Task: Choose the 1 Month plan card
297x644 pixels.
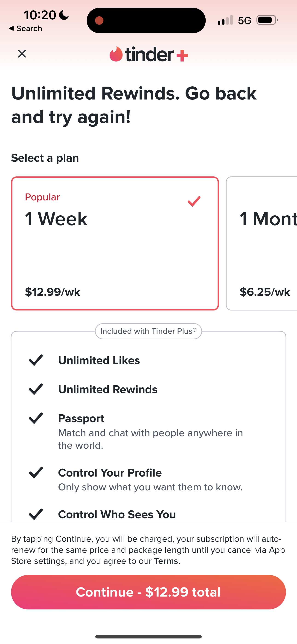Action: coord(262,243)
